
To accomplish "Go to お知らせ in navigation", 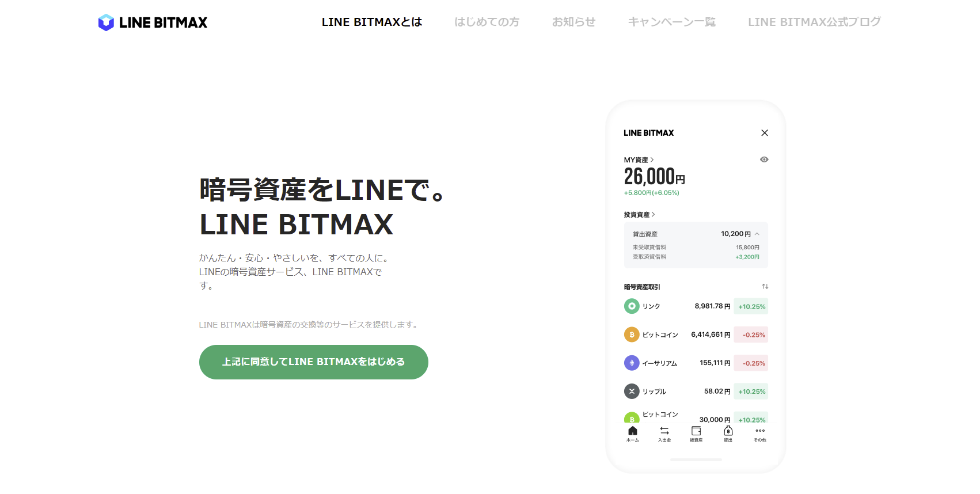I will coord(573,22).
